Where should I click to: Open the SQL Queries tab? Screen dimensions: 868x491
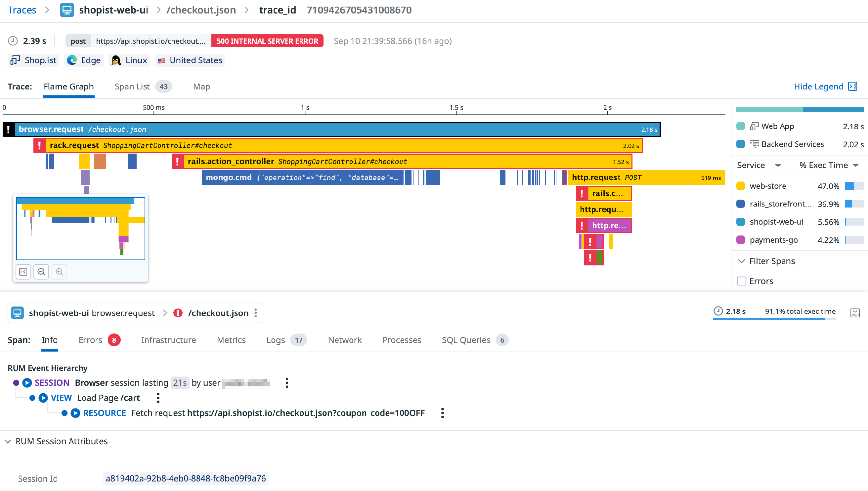point(475,339)
